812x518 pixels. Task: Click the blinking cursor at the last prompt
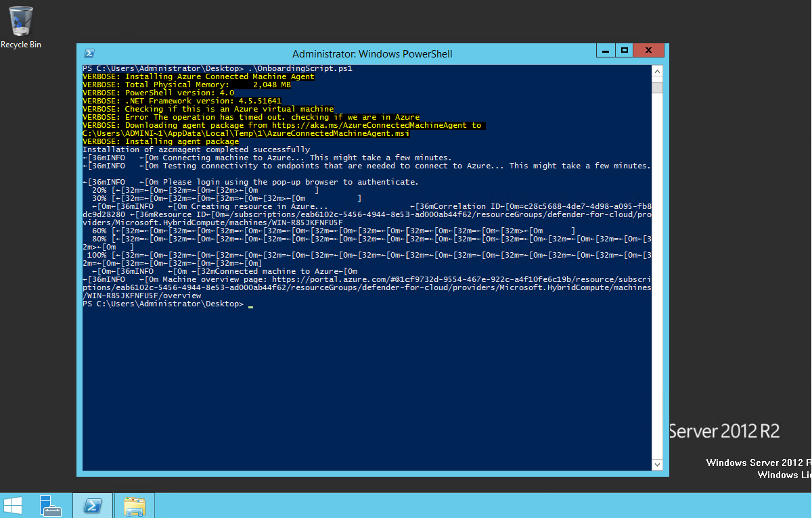tap(250, 306)
